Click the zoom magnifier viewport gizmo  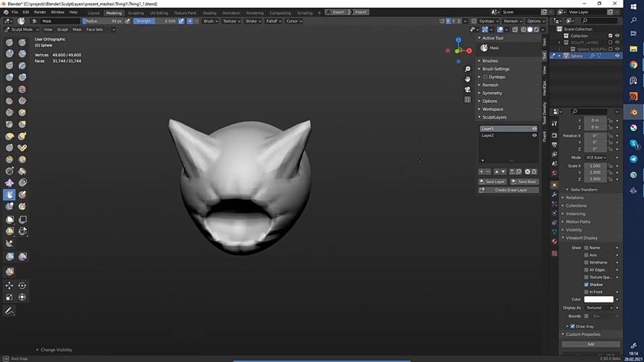point(467,69)
